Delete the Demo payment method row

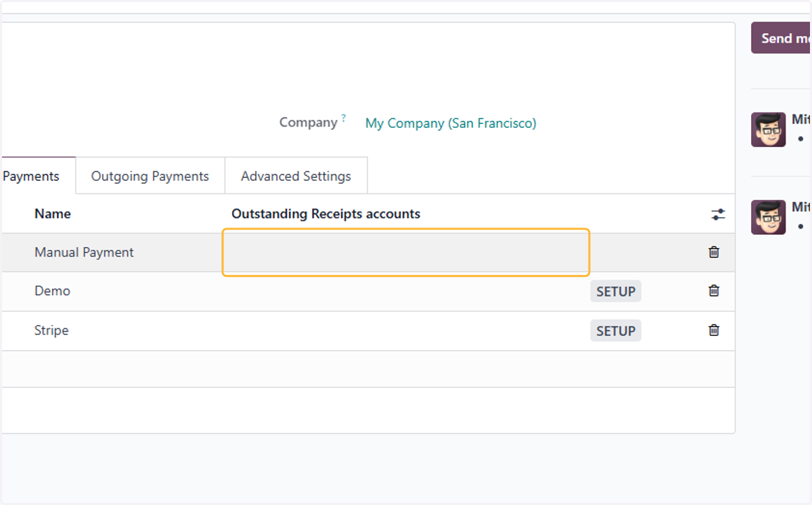[x=714, y=290]
